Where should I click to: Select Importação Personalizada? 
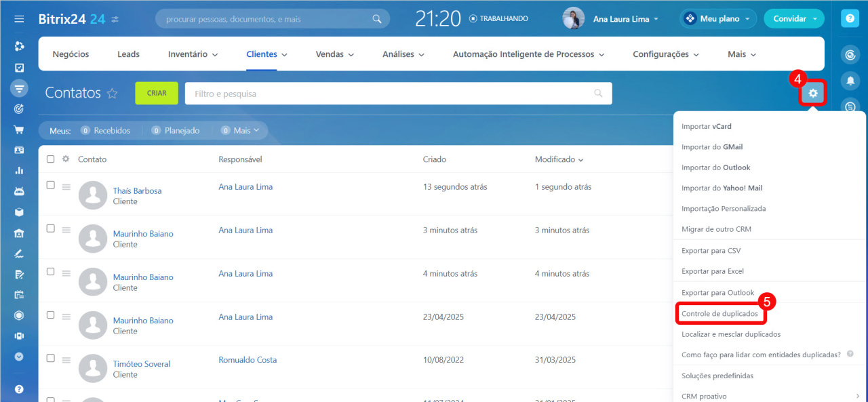coord(724,209)
